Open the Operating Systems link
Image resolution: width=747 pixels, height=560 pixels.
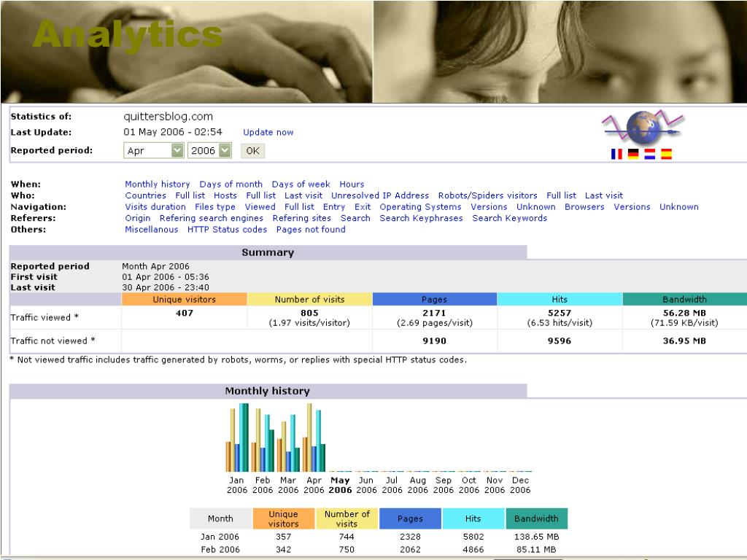coord(421,207)
